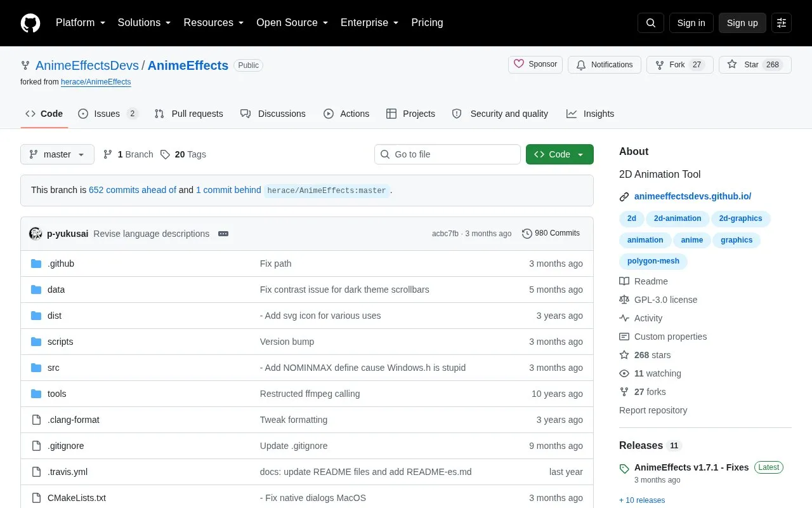Click the p-yukusai avatar image
The height and width of the screenshot is (508, 812).
[36, 234]
